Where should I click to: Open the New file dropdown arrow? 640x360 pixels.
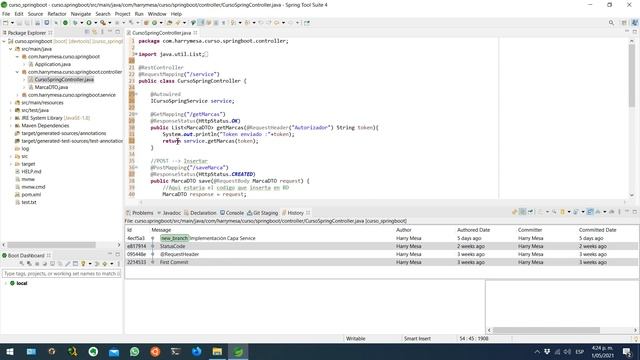[x=12, y=23]
